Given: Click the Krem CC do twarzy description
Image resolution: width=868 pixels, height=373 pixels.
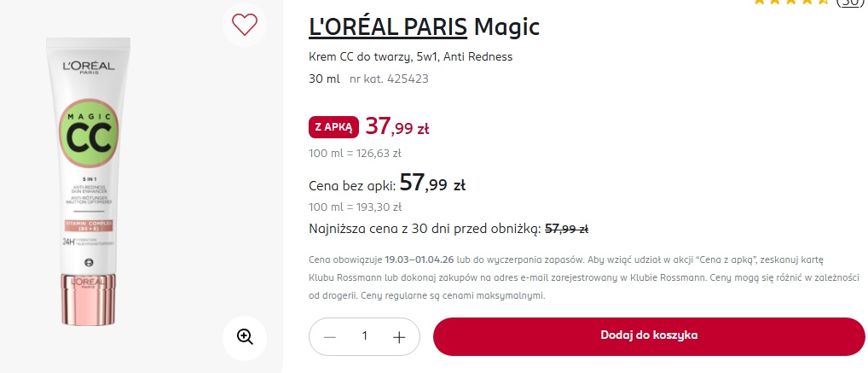Looking at the screenshot, I should (411, 57).
